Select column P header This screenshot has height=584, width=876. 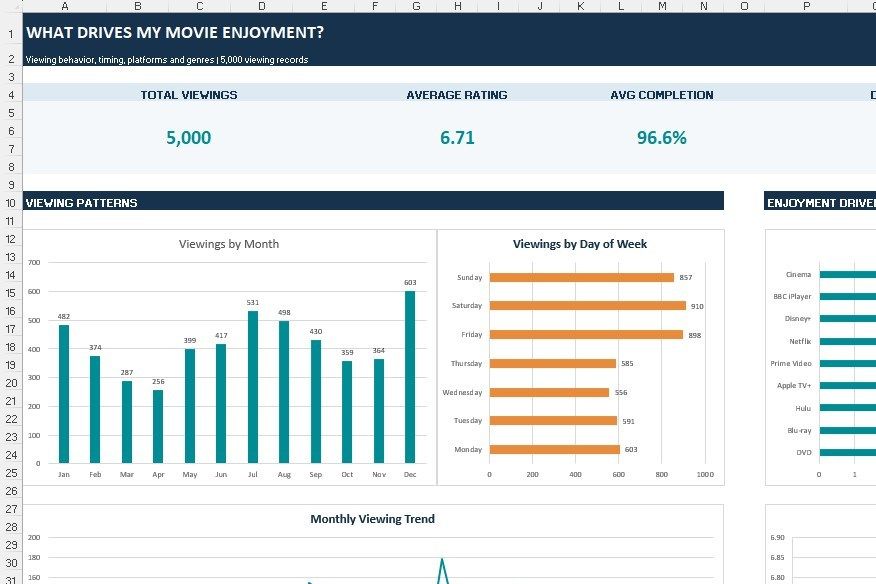click(806, 6)
